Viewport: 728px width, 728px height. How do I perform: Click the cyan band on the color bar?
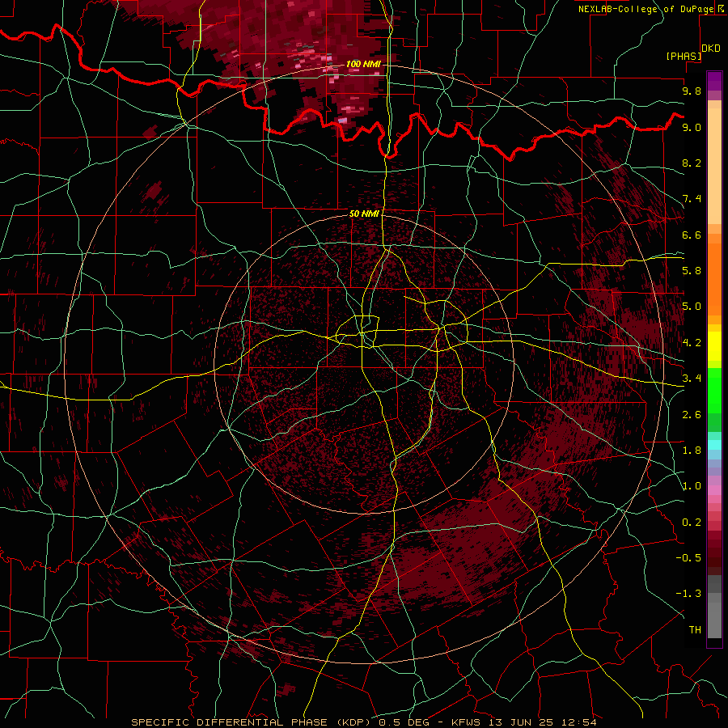click(714, 445)
